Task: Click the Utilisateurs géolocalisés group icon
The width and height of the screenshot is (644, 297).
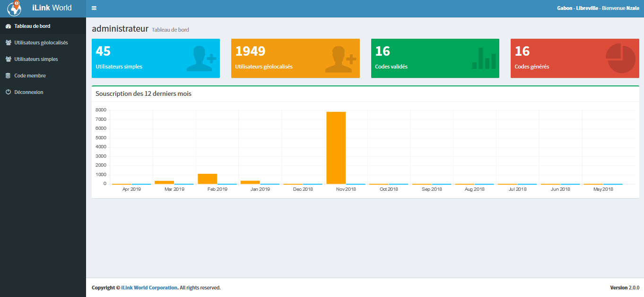Action: [x=8, y=43]
